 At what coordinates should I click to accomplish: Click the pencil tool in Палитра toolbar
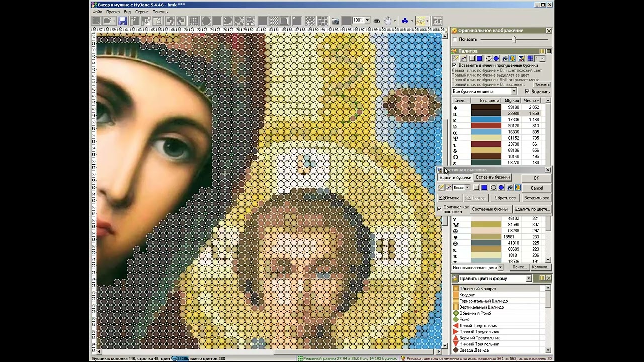pos(456,58)
